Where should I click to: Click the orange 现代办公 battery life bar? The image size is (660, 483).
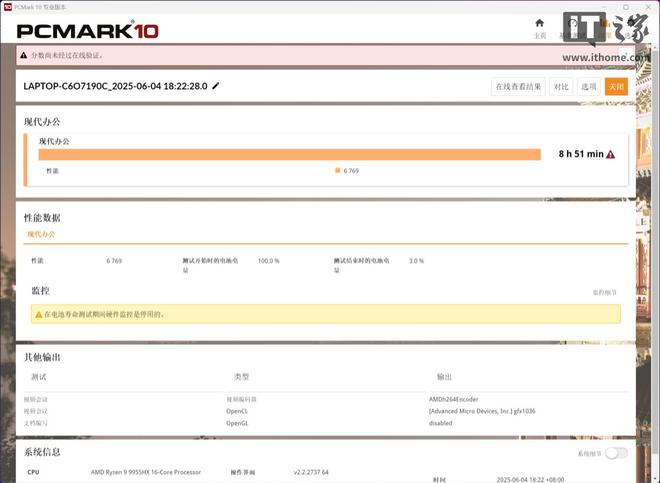[290, 155]
